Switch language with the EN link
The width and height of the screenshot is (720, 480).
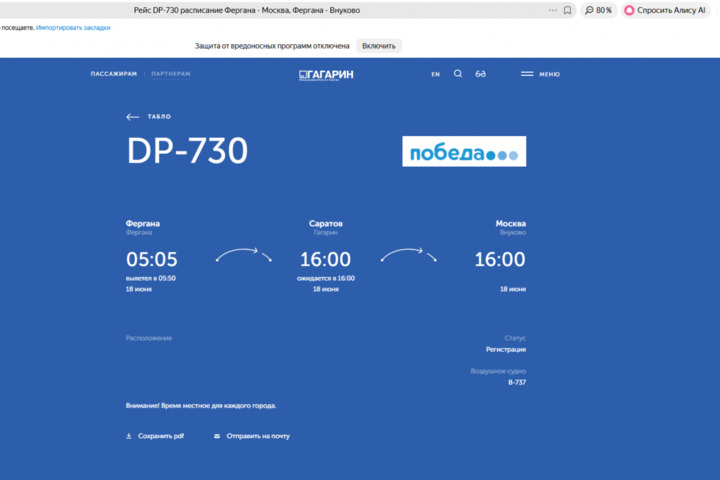coord(435,74)
